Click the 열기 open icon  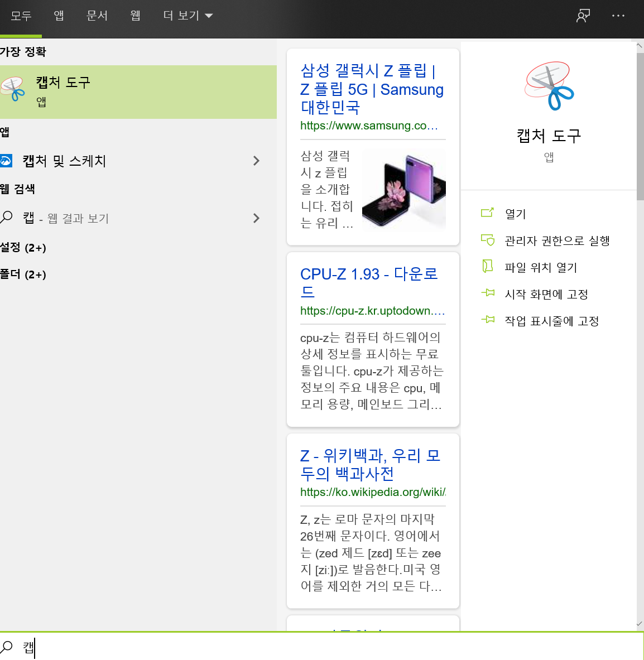[x=487, y=213]
